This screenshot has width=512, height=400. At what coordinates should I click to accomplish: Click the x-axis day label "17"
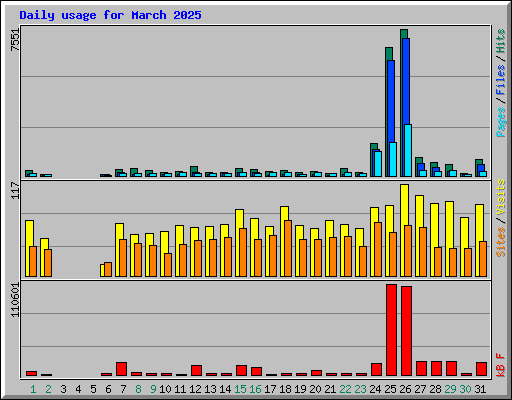pos(270,389)
